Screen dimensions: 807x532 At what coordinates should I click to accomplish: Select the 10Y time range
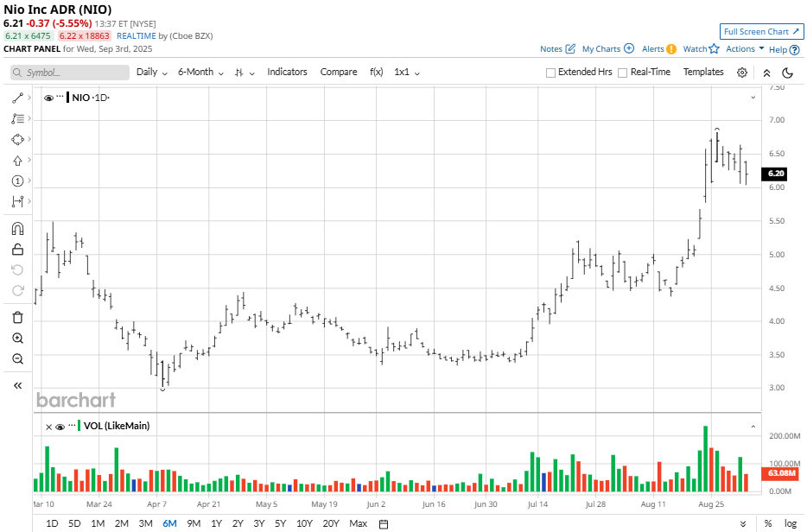tap(304, 523)
